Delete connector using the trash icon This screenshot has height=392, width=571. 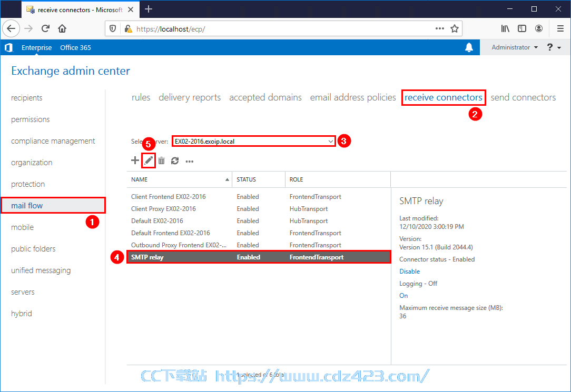[x=161, y=160]
